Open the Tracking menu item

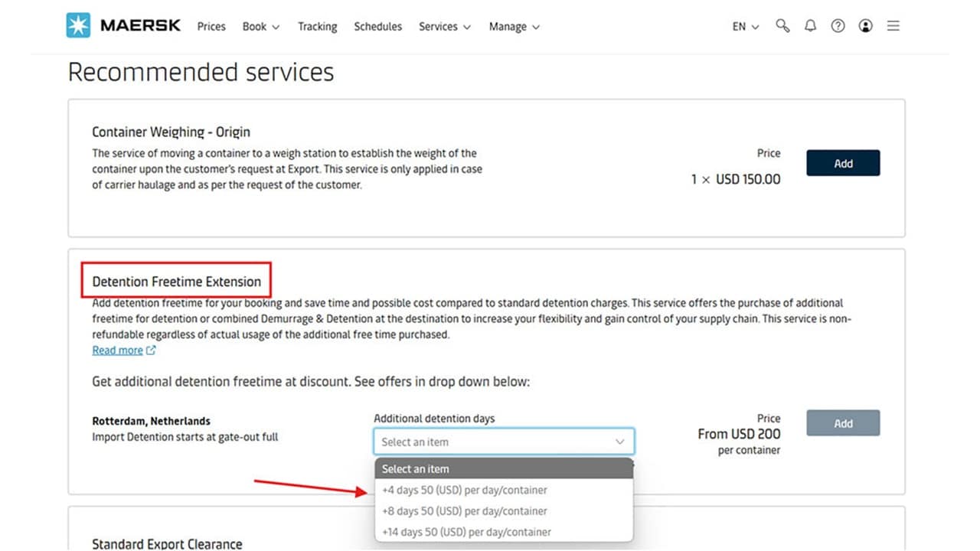tap(317, 26)
